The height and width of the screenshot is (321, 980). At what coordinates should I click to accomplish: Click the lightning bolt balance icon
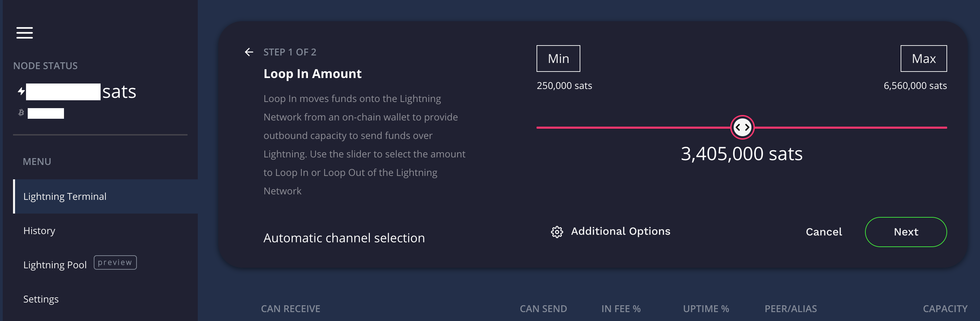coord(21,91)
